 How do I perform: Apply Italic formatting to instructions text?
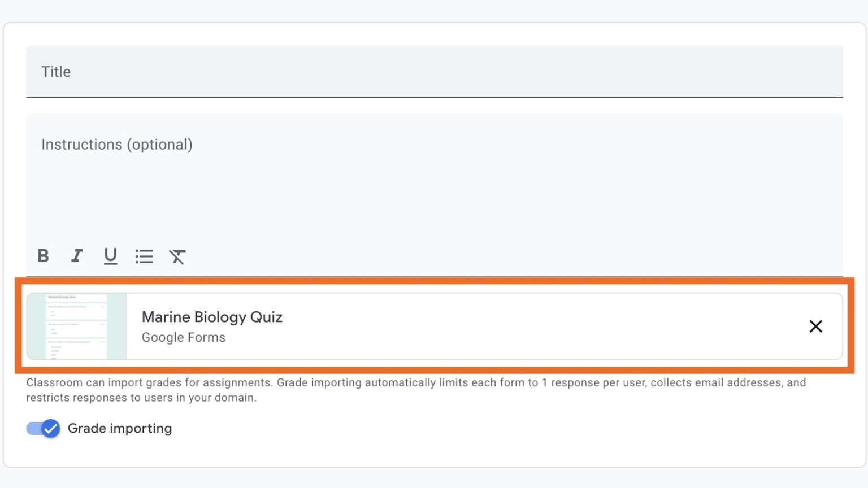click(76, 256)
